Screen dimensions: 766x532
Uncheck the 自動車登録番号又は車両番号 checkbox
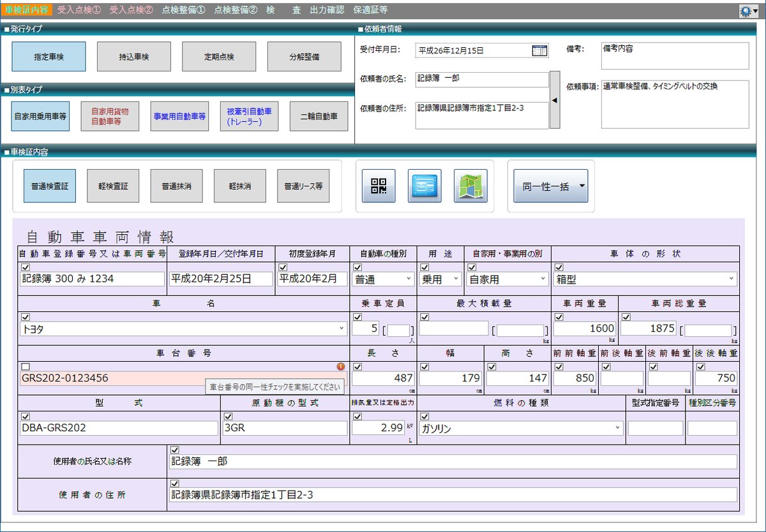coord(26,267)
